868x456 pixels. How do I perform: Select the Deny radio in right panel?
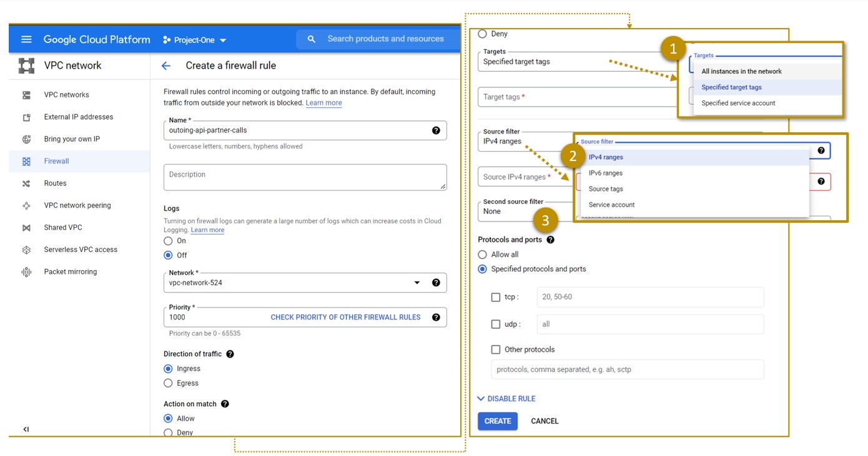482,34
